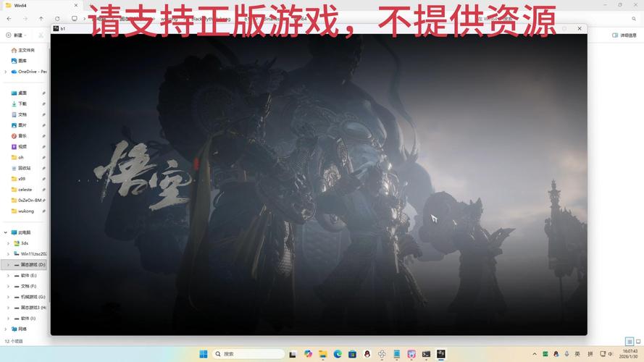Go up one folder level in File Explorer

click(41, 19)
